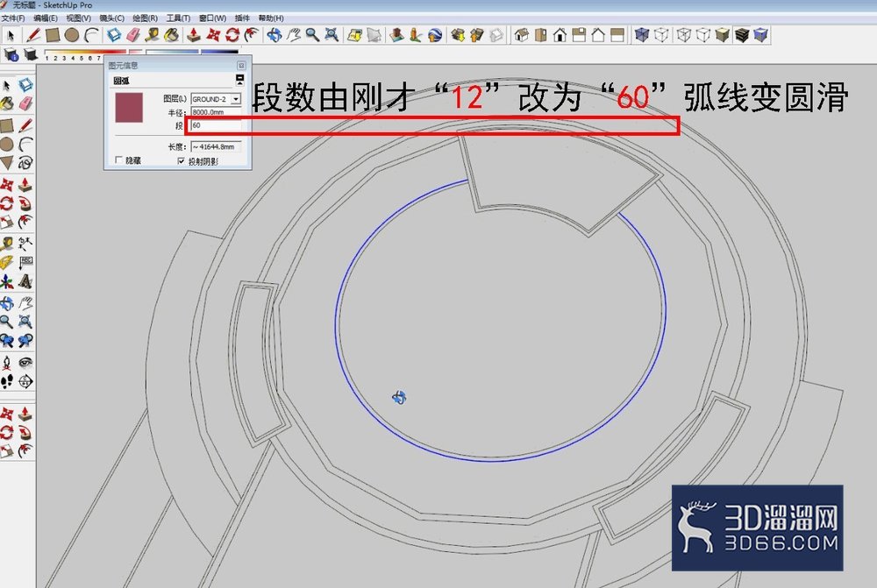The width and height of the screenshot is (877, 588).
Task: Select the pink Eraser in top toolbar
Action: (133, 35)
